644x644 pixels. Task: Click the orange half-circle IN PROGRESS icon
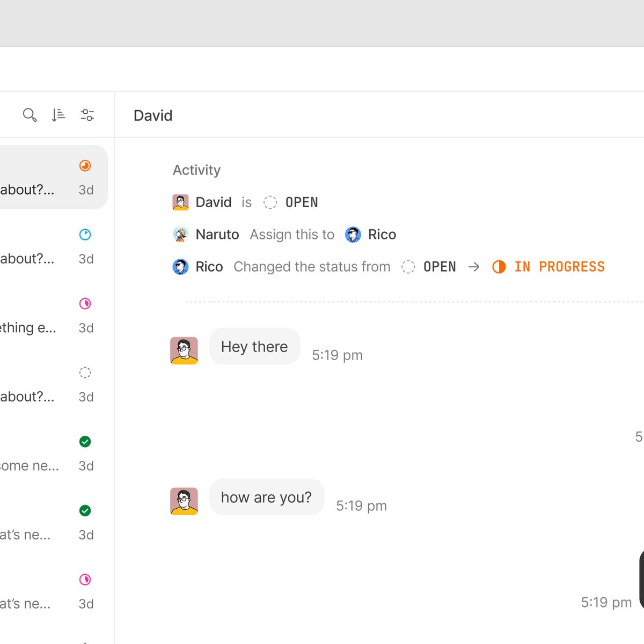coord(499,267)
